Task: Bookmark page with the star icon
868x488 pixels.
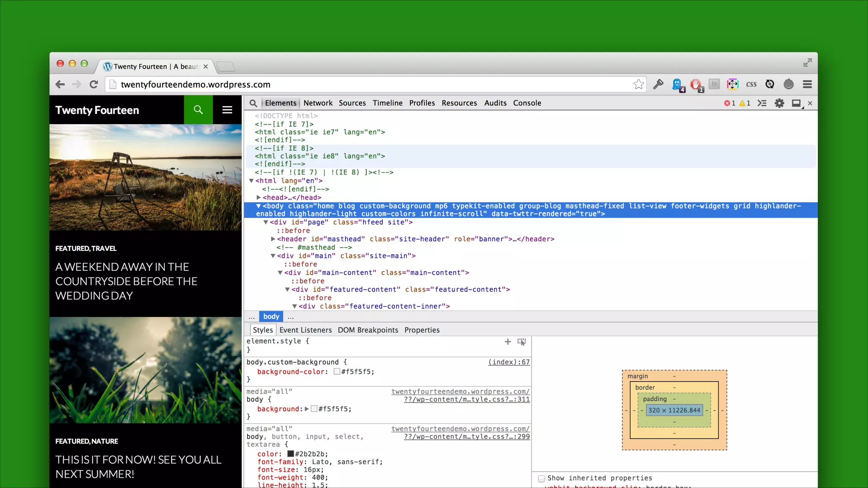Action: pos(638,84)
